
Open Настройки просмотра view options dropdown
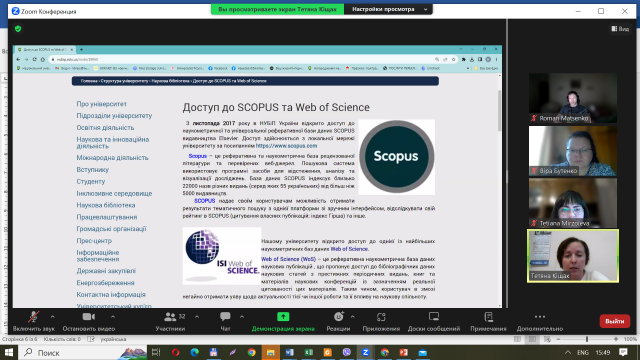tap(388, 9)
